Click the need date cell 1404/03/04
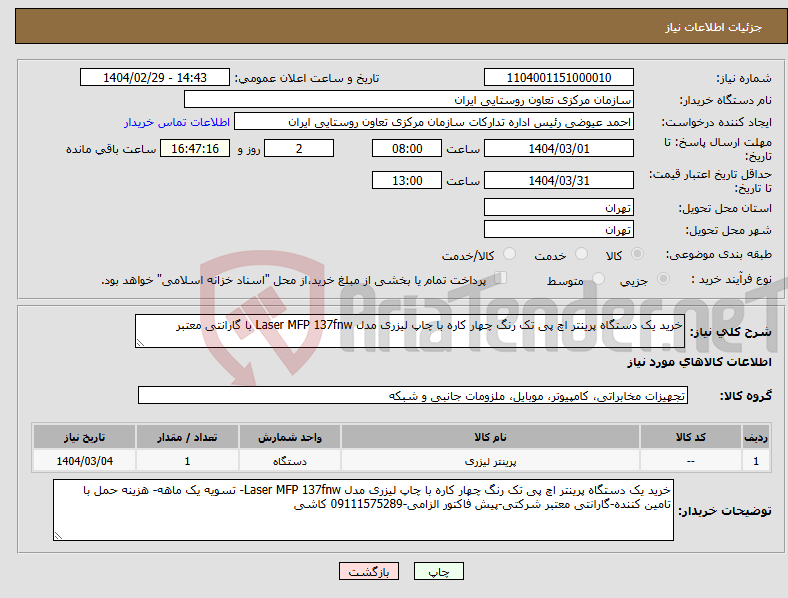 coord(84,461)
